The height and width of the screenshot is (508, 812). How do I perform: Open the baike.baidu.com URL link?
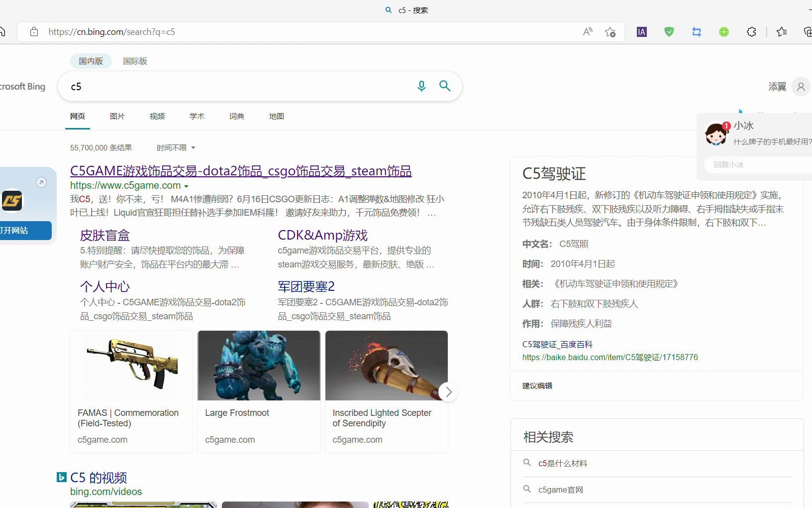click(x=610, y=357)
